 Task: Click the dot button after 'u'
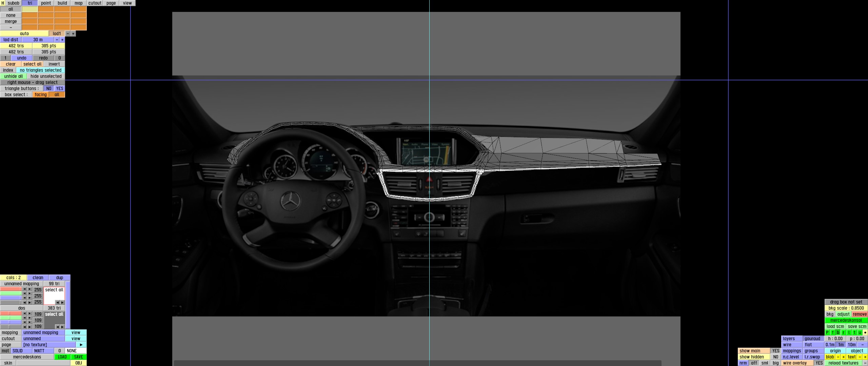tap(865, 332)
